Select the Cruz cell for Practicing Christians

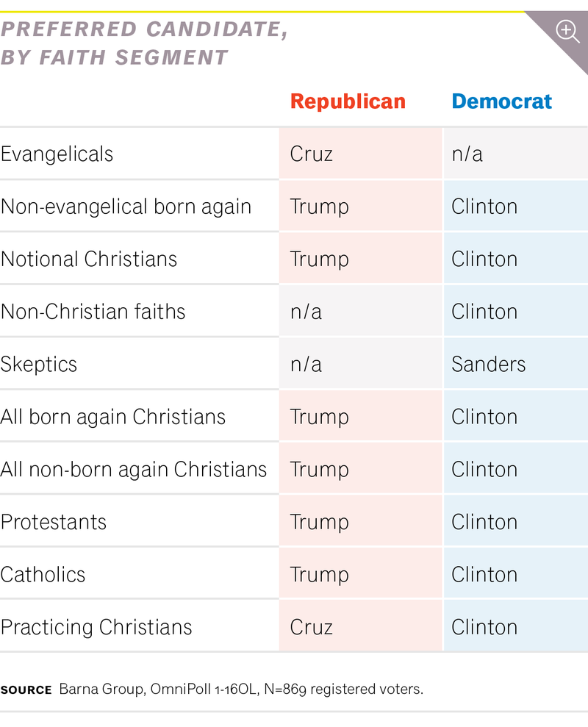coord(312,628)
